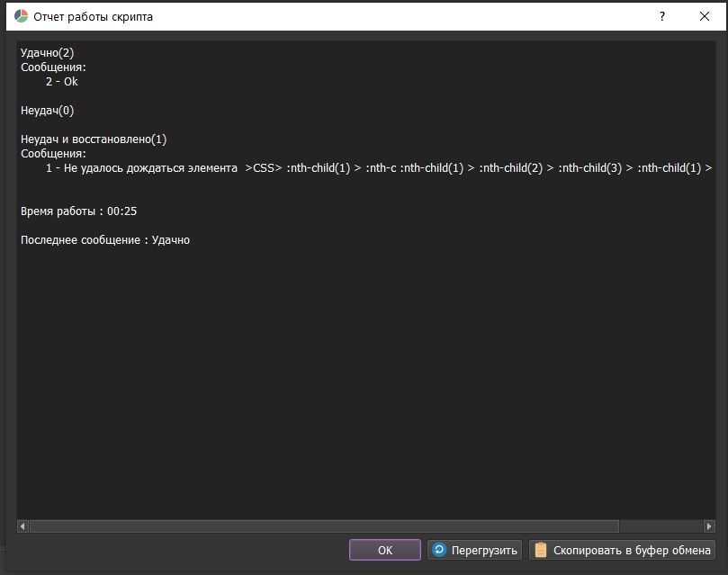728x575 pixels.
Task: Click the Последнее сообщение : Удачно line
Action: (105, 239)
